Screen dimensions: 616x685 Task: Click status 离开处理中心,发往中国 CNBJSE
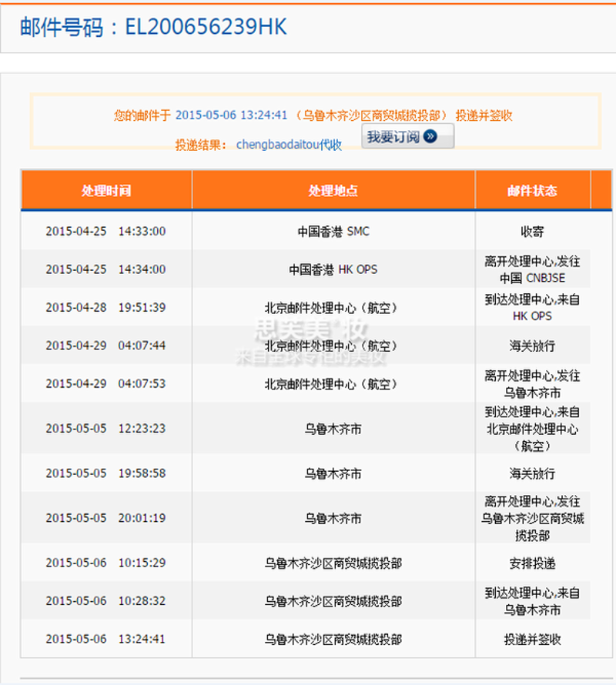tap(533, 269)
